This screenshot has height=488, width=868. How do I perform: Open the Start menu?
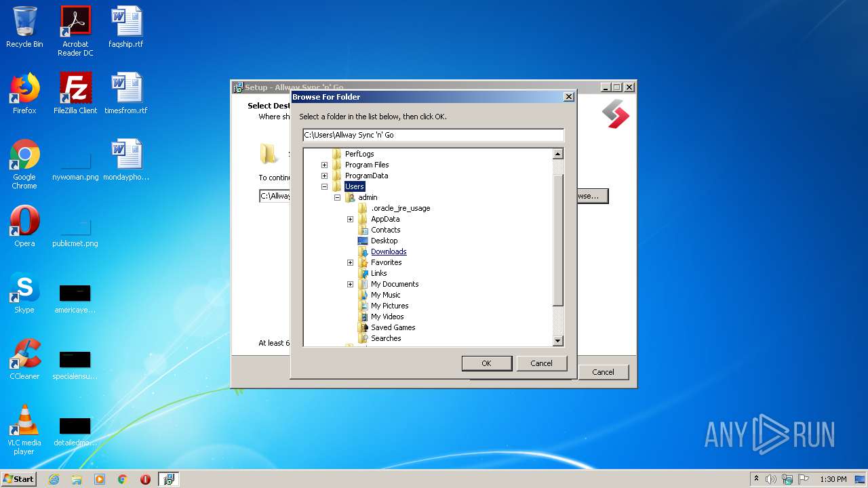[x=18, y=479]
